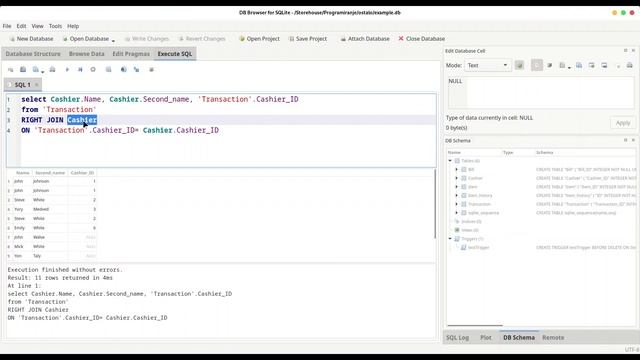Open the Mode Text combo box
The height and width of the screenshot is (360, 640).
click(x=487, y=65)
